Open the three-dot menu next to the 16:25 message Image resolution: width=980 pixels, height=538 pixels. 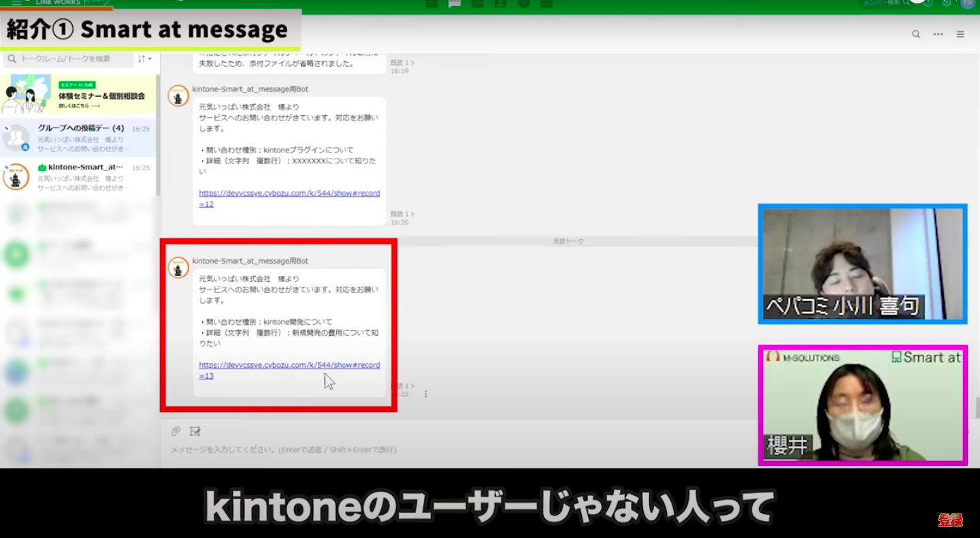click(x=425, y=394)
